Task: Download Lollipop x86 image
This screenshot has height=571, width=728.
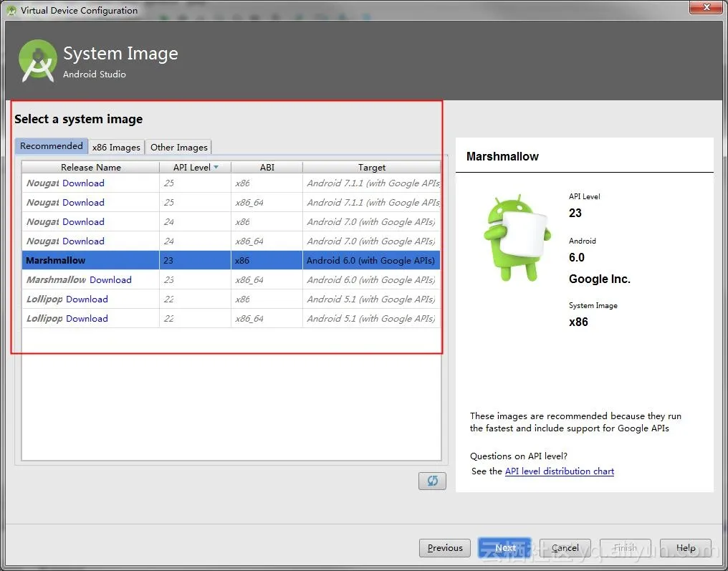Action: 87,299
